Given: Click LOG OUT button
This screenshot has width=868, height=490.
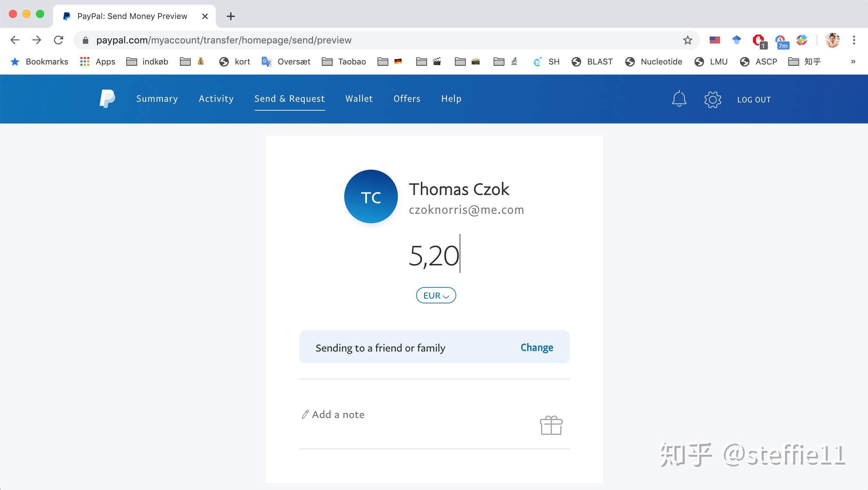Looking at the screenshot, I should [x=754, y=100].
